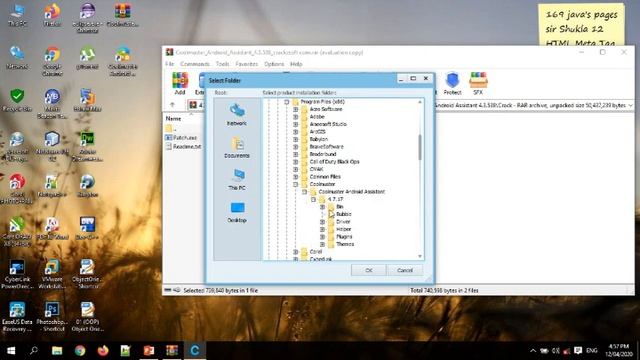Select Readme.txt in WinRAR file list

click(183, 146)
